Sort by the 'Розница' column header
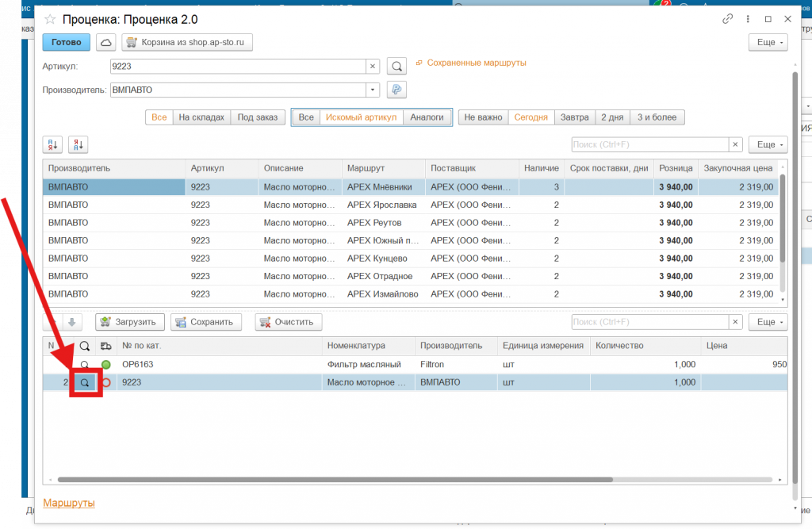 676,168
